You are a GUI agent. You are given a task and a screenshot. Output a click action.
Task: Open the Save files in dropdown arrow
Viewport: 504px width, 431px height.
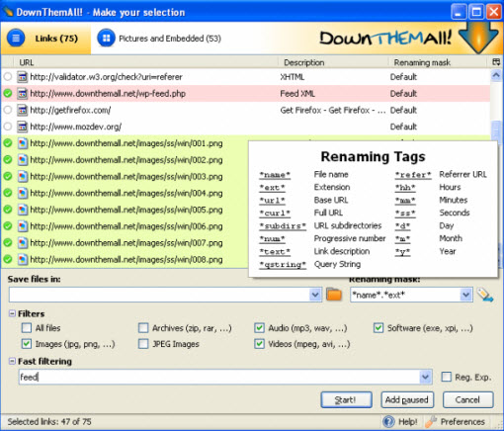[x=315, y=295]
